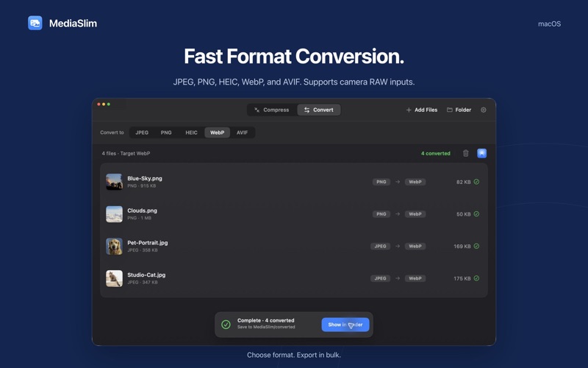Open the Pet-Portrait.jpg dog thumbnail

click(114, 247)
